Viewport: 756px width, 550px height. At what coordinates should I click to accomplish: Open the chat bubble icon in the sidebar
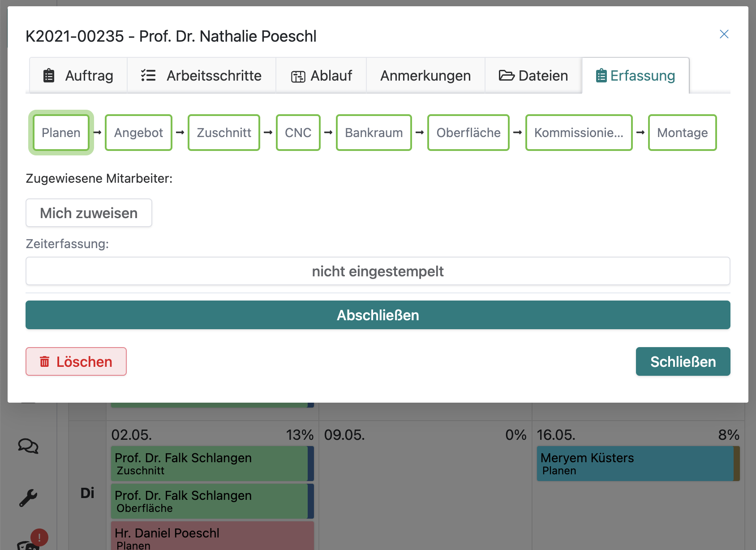28,447
